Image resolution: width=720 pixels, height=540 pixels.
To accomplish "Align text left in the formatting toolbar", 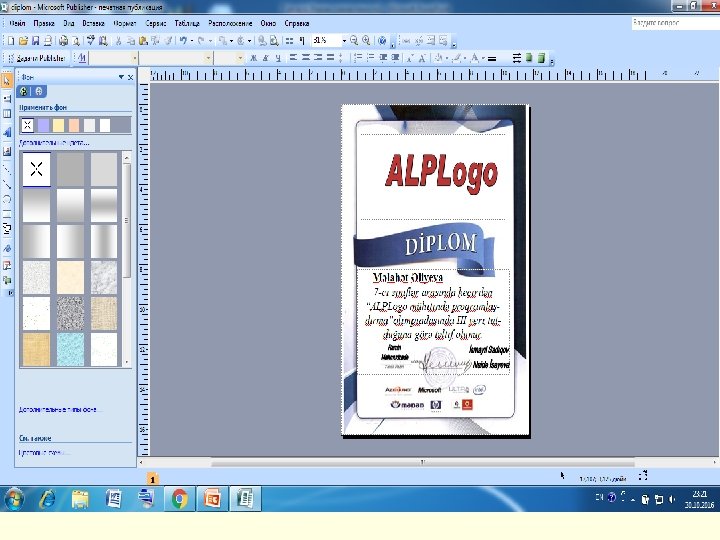I will [293, 58].
